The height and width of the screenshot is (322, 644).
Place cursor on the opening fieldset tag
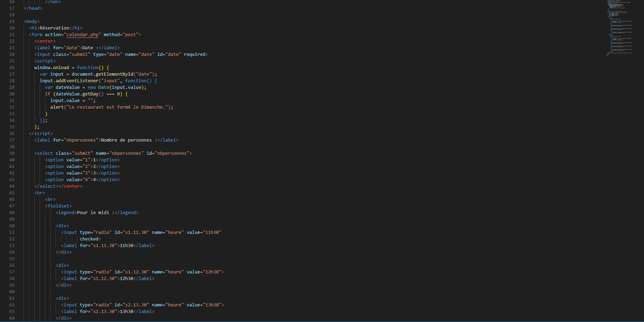coord(58,206)
